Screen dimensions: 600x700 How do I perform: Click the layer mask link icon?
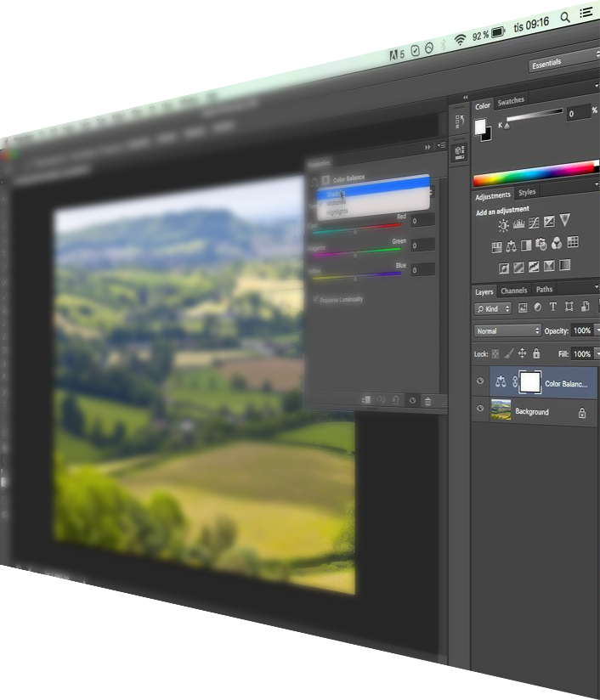pyautogui.click(x=515, y=381)
